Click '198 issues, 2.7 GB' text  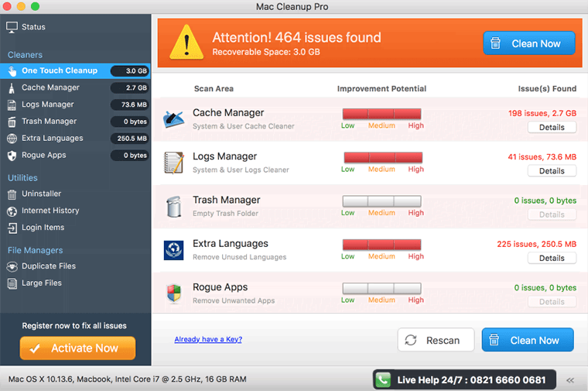pos(542,113)
